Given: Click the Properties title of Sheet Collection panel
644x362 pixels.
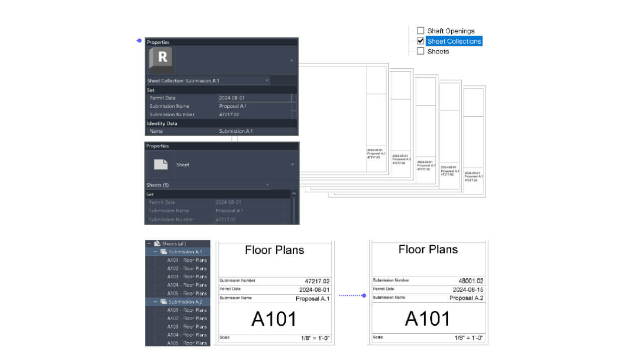Looking at the screenshot, I should pos(158,42).
